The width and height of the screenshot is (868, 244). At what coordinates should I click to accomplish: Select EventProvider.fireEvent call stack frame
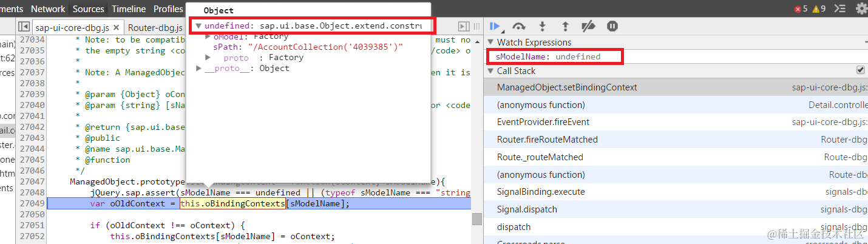coord(676,122)
